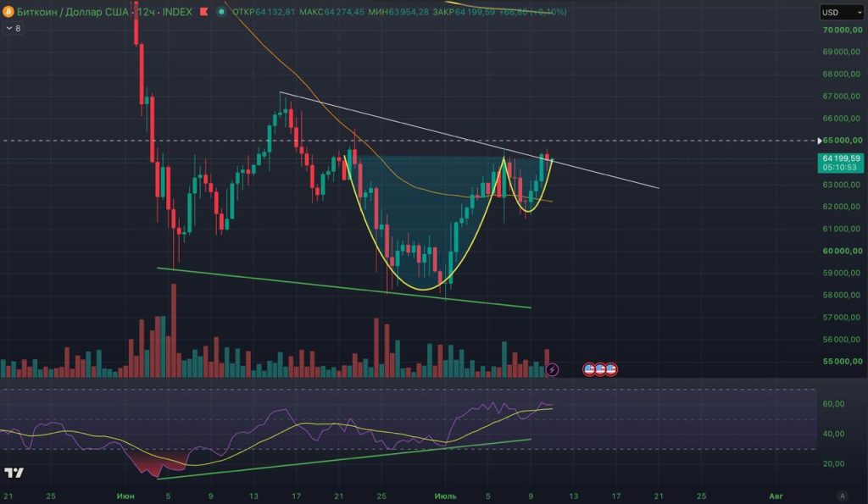Select the current price label 64 199,59
Image resolution: width=868 pixels, height=504 pixels.
point(841,158)
